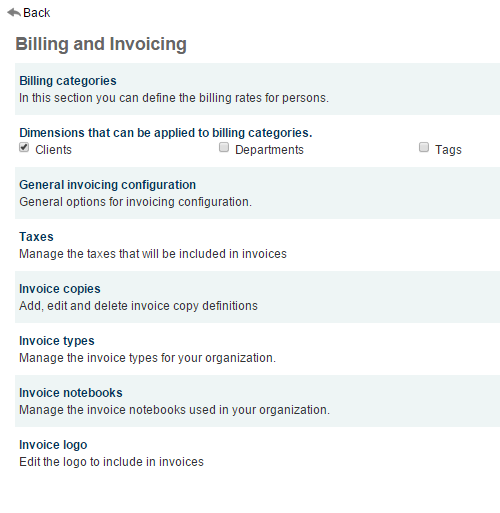Enable the Departments checkbox
500x513 pixels.
click(224, 147)
